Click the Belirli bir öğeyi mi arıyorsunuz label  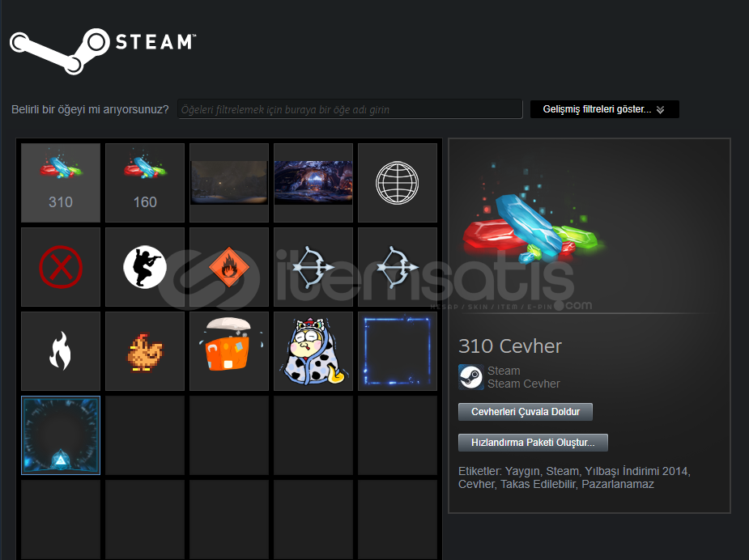pyautogui.click(x=90, y=109)
